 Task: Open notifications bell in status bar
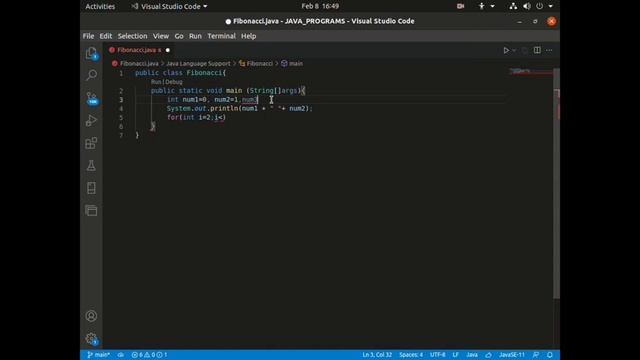point(550,355)
